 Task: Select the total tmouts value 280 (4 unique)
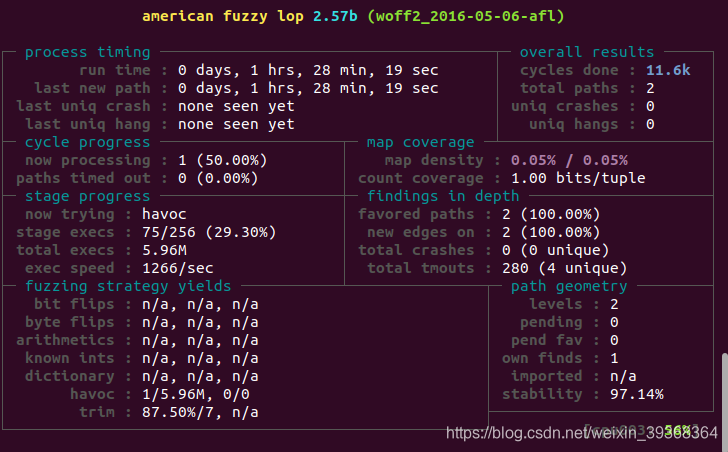pos(565,269)
